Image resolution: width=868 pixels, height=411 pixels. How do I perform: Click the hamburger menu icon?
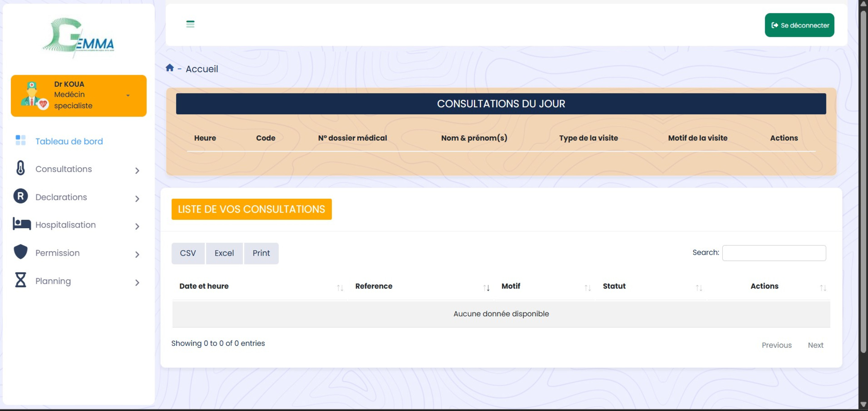(x=190, y=24)
